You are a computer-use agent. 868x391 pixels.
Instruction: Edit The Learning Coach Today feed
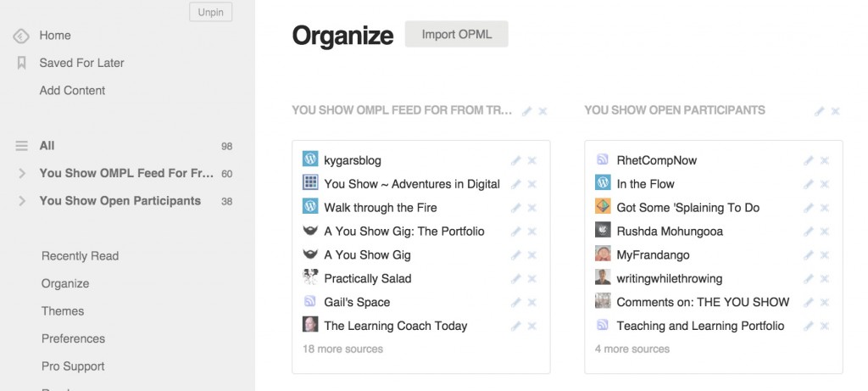tap(516, 327)
